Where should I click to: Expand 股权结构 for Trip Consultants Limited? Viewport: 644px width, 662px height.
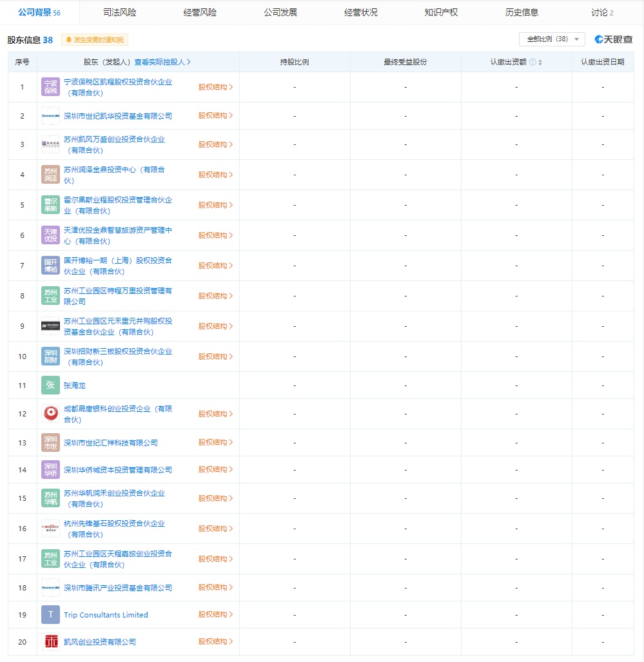point(215,615)
